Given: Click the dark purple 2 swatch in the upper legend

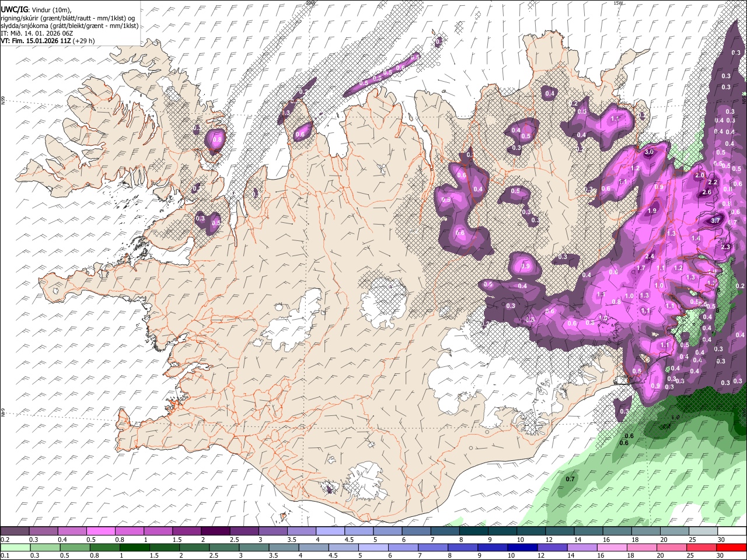Looking at the screenshot, I should point(215,531).
